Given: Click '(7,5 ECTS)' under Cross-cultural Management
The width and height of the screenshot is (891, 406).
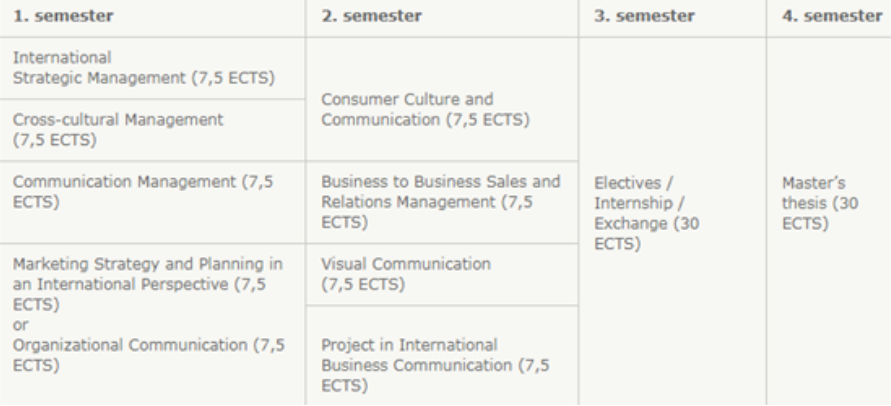Looking at the screenshot, I should [55, 140].
